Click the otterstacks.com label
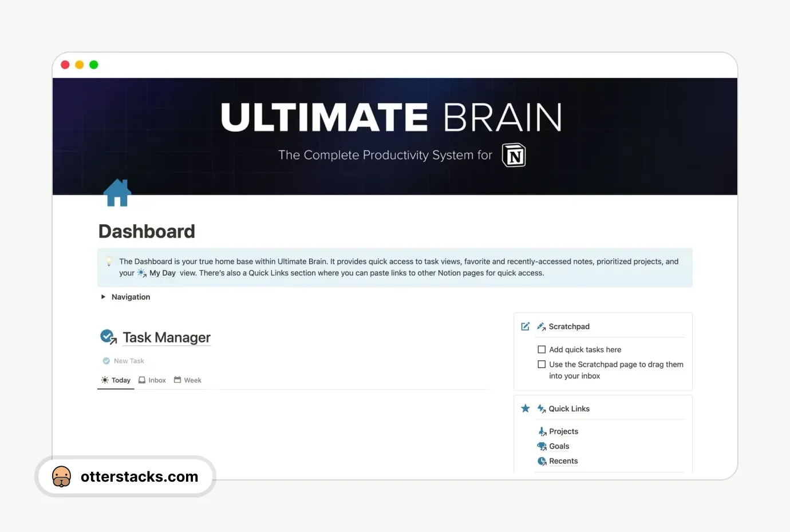The height and width of the screenshot is (532, 790). 140,477
